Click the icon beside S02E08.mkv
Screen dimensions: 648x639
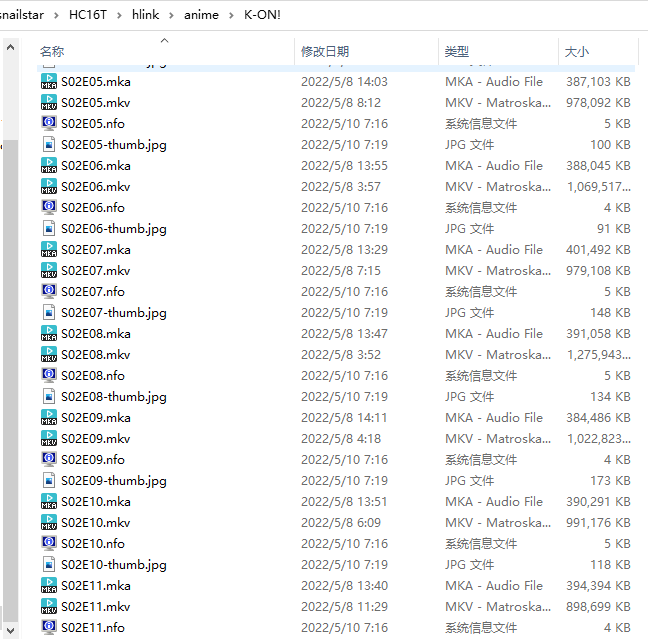(x=49, y=355)
